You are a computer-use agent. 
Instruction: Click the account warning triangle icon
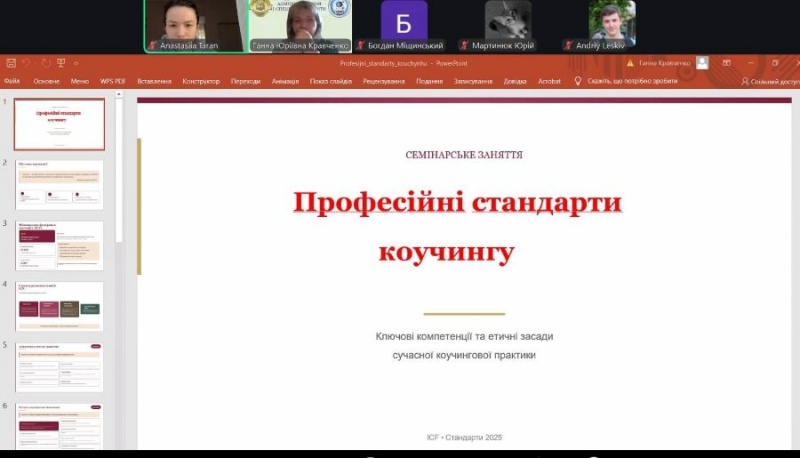[x=629, y=63]
